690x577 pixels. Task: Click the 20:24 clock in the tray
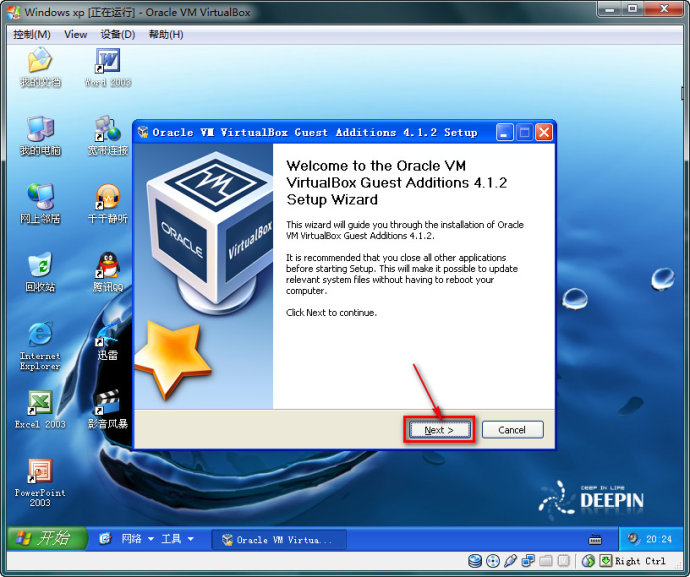click(x=659, y=539)
